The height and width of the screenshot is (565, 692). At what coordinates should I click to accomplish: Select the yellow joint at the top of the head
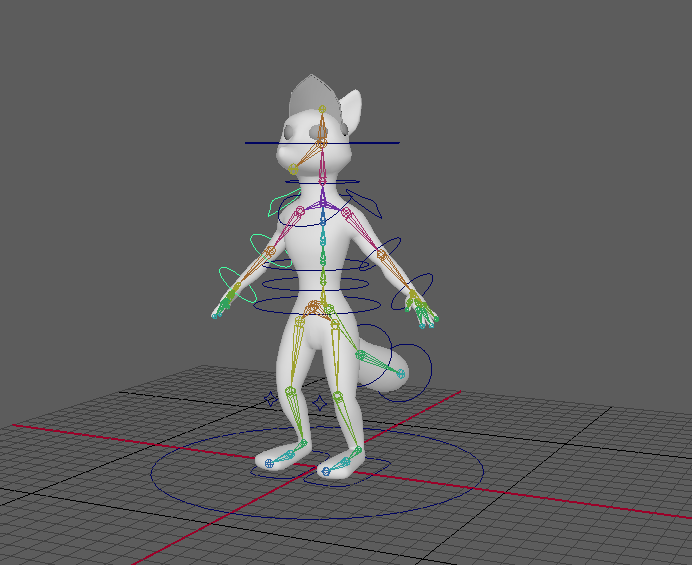pos(322,109)
